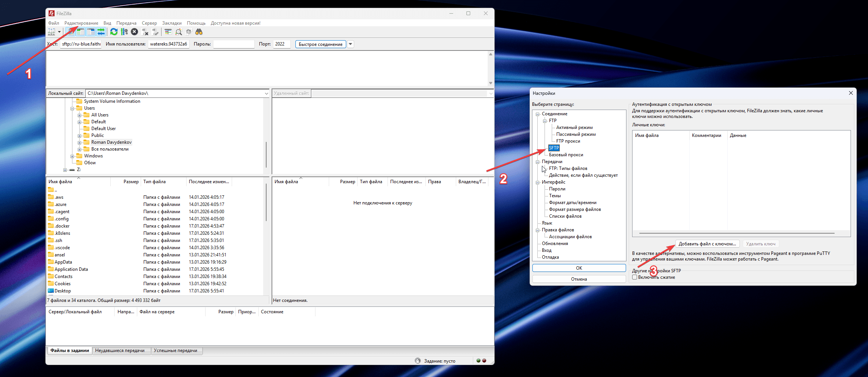
Task: Toggle processing of the transfer queue icon
Action: 124,32
